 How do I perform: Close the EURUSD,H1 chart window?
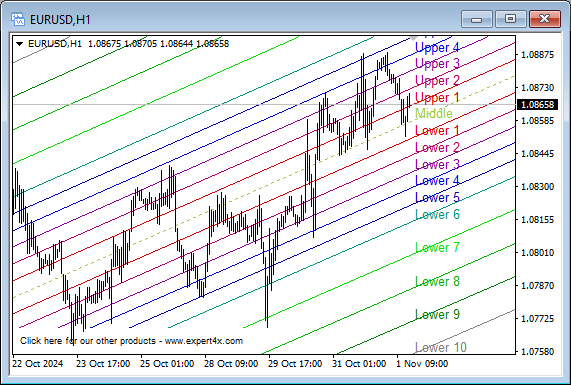(545, 19)
